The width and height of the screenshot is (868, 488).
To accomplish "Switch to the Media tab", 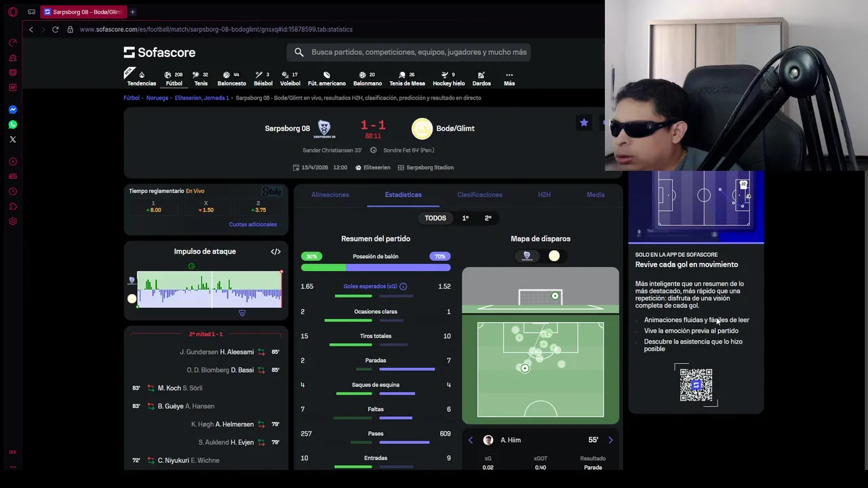I will coord(595,195).
